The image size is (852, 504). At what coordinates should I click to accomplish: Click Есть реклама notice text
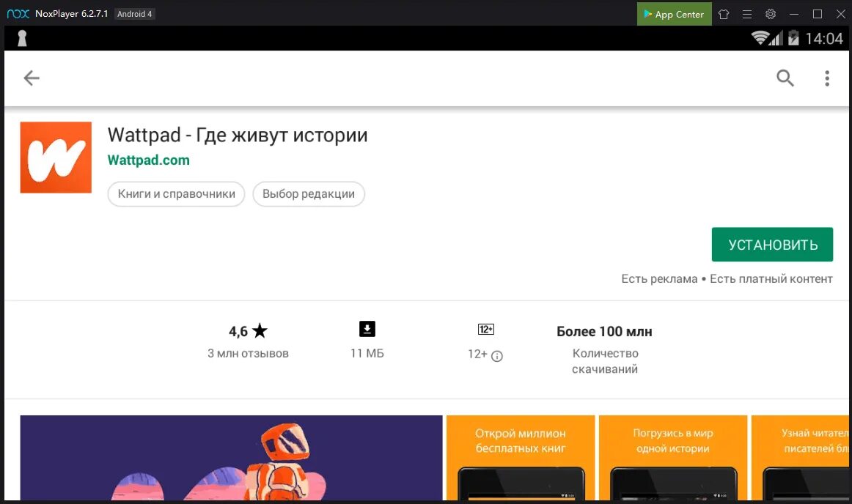point(659,278)
